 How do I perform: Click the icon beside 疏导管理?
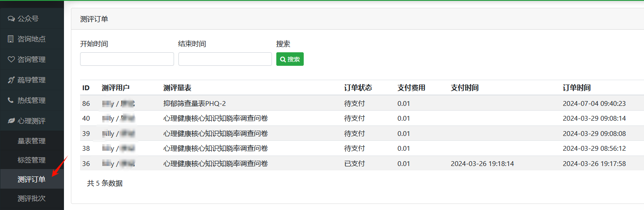coord(11,80)
